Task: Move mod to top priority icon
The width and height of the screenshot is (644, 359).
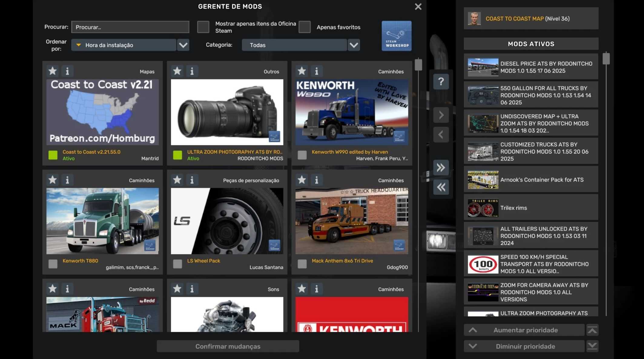Action: click(592, 330)
